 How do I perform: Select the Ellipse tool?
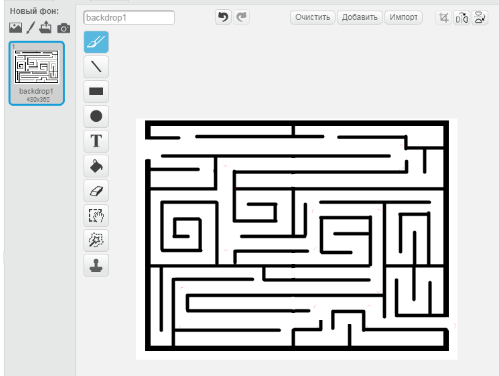(x=96, y=116)
